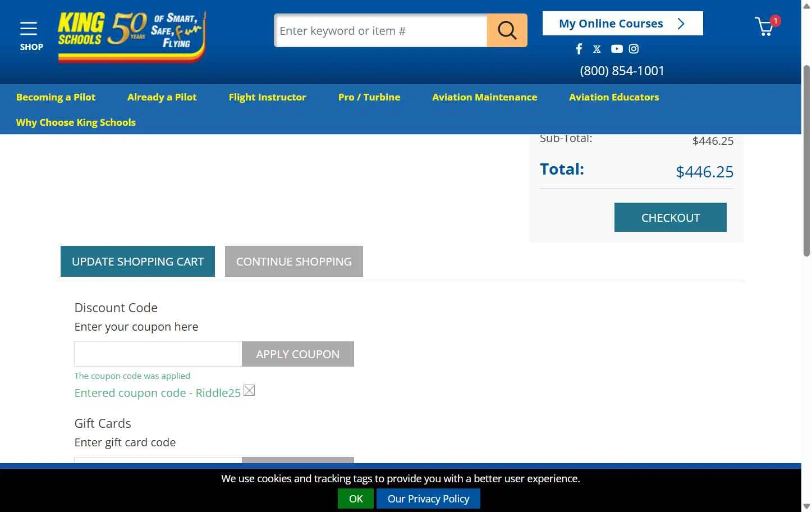Open the Becoming a Pilot menu
This screenshot has height=512, width=812.
56,97
